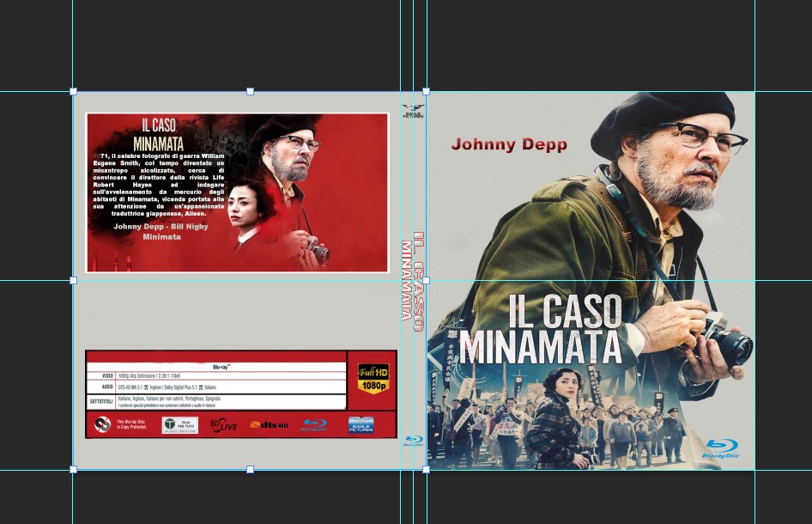This screenshot has width=812, height=524.
Task: Click the "SOTTOTITOLI" specification row label
Action: point(101,402)
